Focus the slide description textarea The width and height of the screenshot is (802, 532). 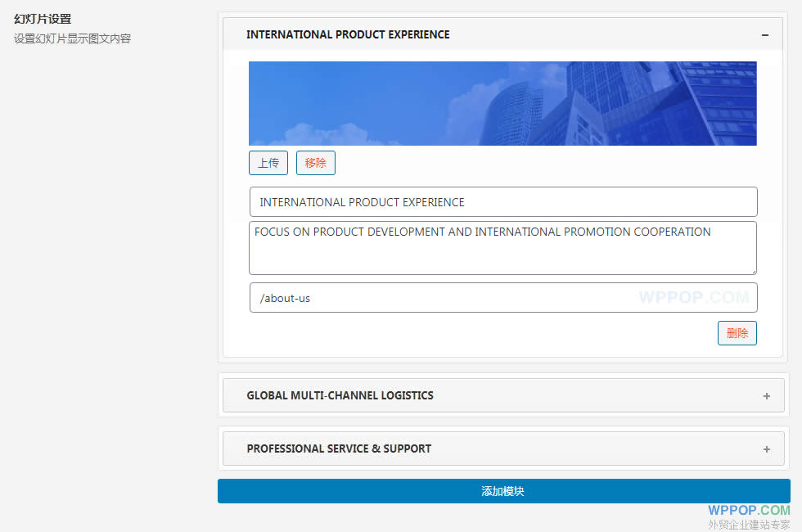tap(502, 248)
